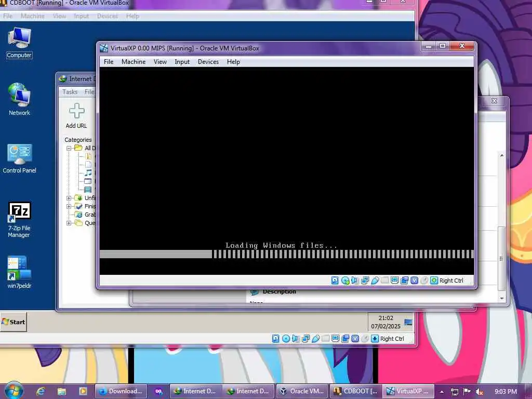532x399 pixels.
Task: Click host Action Center flag icon
Action: point(467,392)
